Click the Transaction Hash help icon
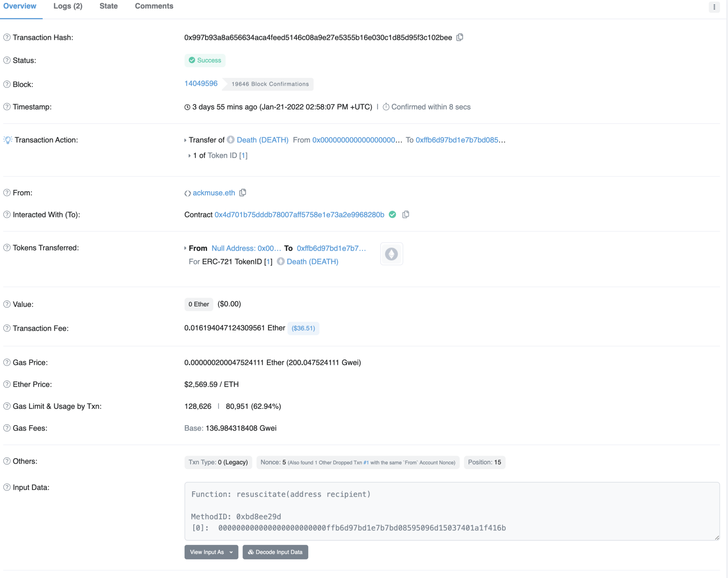 7,37
